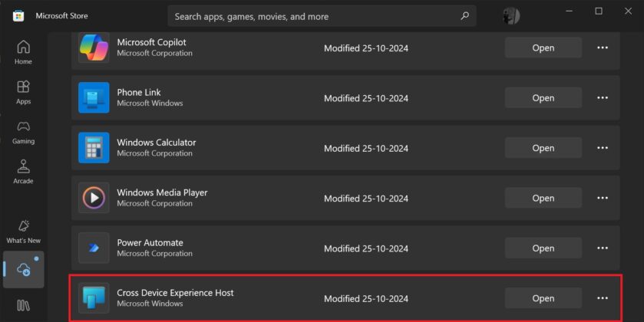Switch to the Apps section

[x=24, y=92]
